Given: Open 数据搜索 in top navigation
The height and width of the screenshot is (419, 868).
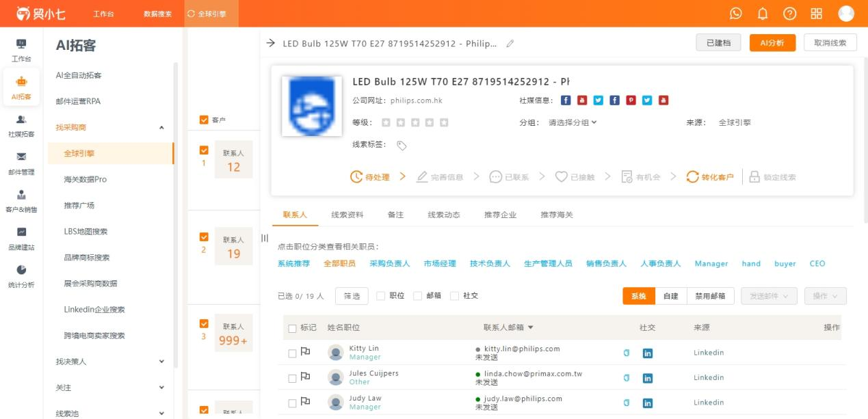Looking at the screenshot, I should (157, 14).
